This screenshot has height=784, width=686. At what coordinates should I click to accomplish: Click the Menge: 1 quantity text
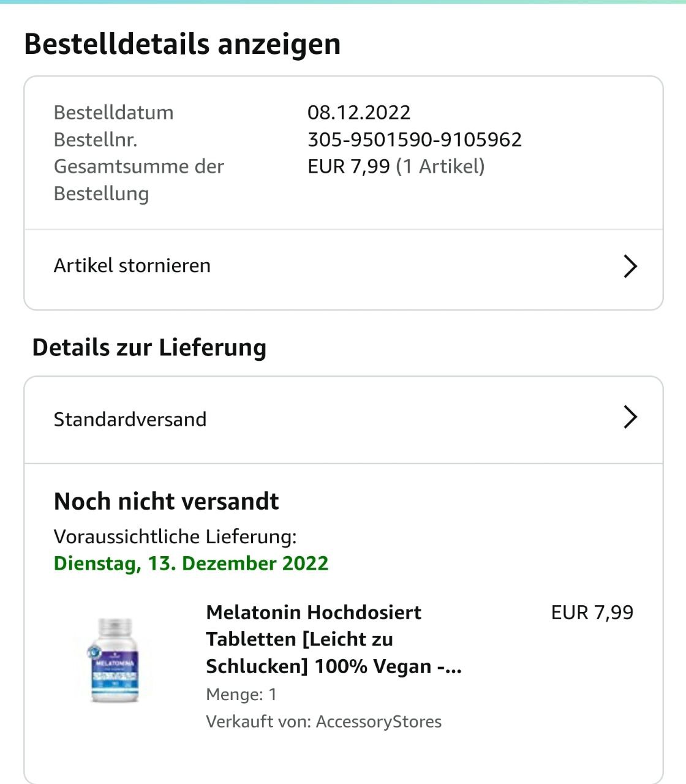241,695
